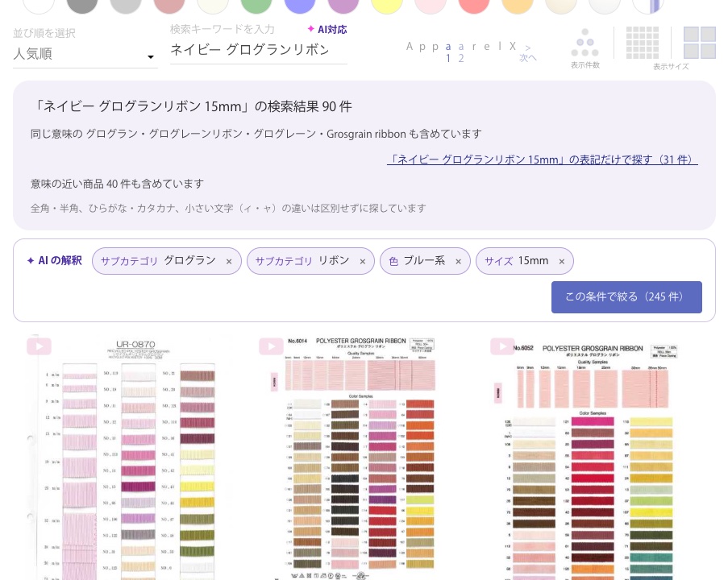Go to results page 1
Image resolution: width=728 pixels, height=580 pixels.
pyautogui.click(x=448, y=59)
